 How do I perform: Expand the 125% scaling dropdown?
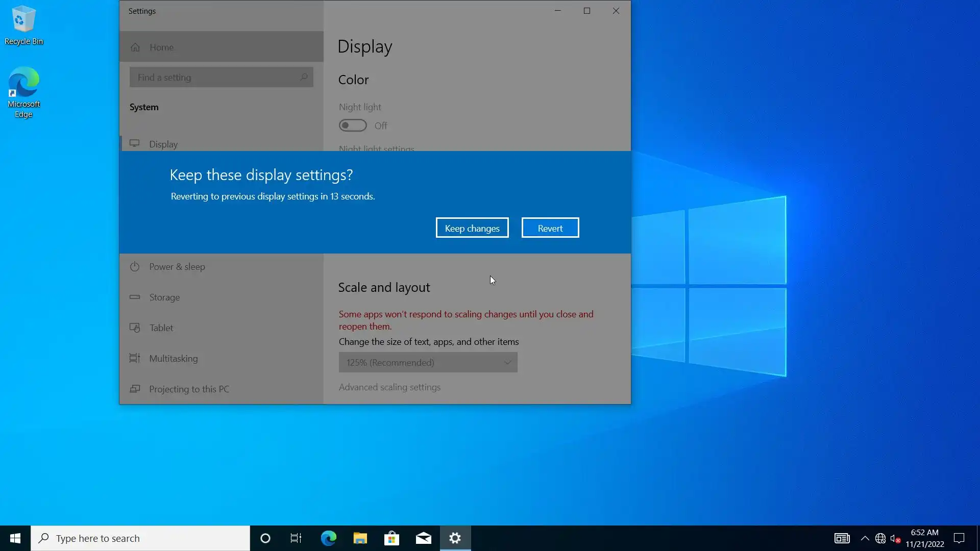(428, 362)
